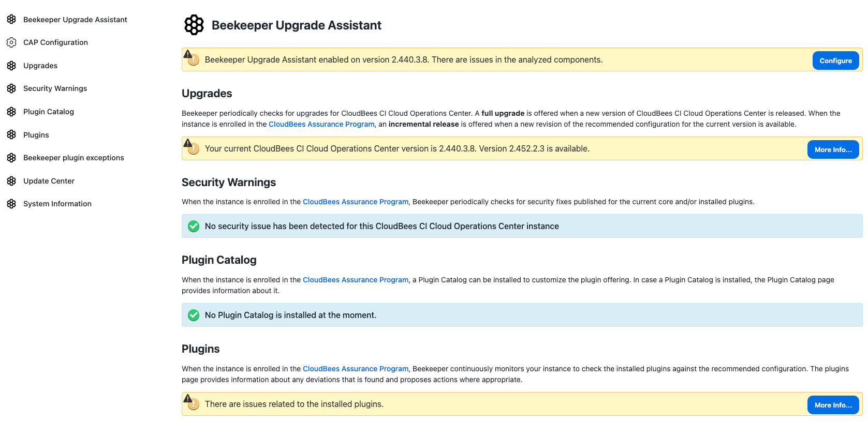Select the Plugins sidebar item
The image size is (868, 423).
(x=36, y=135)
